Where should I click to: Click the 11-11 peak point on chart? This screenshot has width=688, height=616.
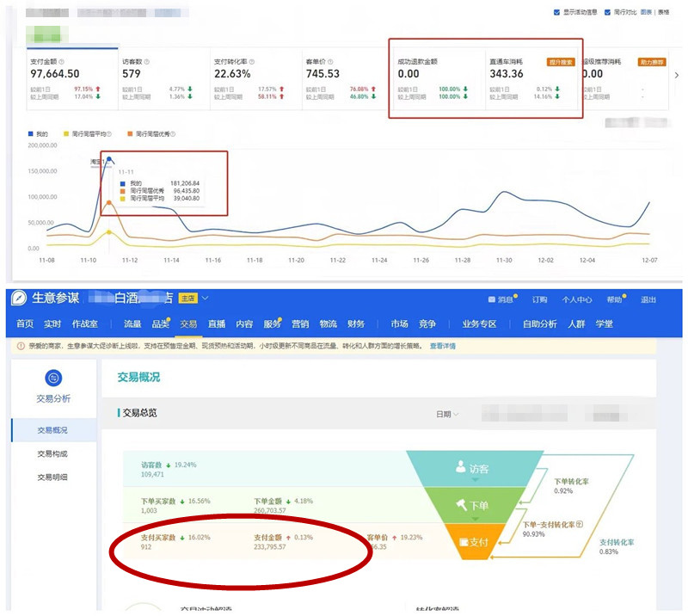click(108, 159)
